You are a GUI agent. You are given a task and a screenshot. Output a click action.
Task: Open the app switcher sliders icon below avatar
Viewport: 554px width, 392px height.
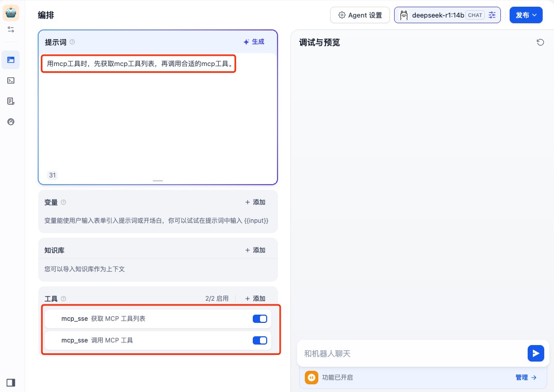click(x=11, y=29)
